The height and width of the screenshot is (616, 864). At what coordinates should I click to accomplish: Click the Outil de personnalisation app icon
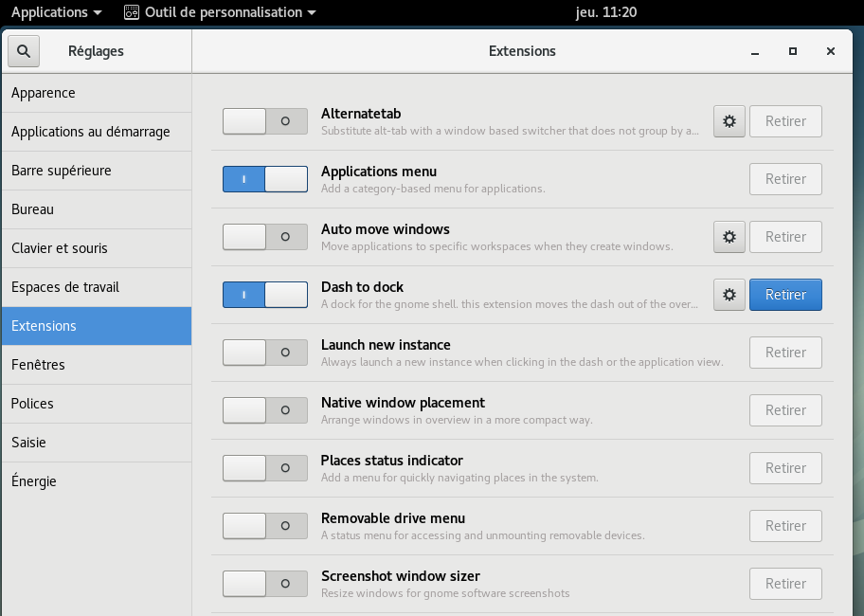[x=132, y=12]
